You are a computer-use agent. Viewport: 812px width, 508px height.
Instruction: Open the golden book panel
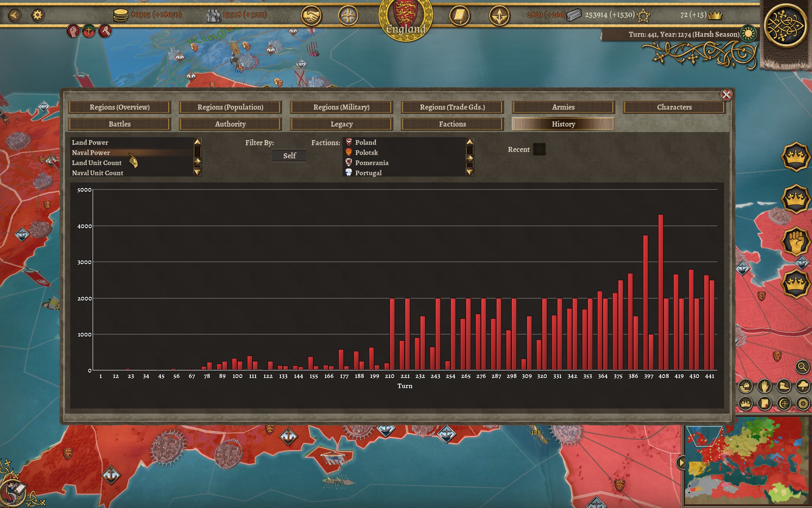click(x=459, y=16)
